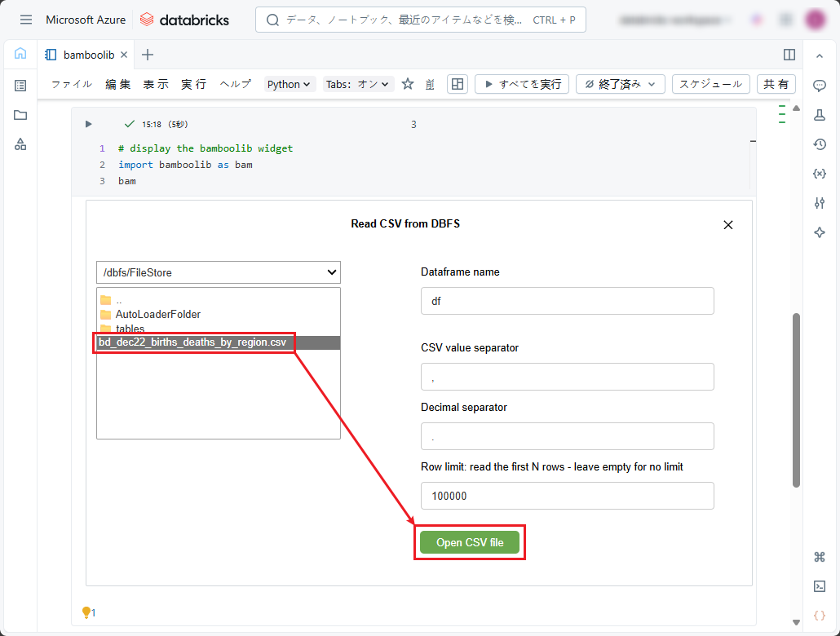Open the Assistant sparkle icon
840x636 pixels.
(820, 232)
